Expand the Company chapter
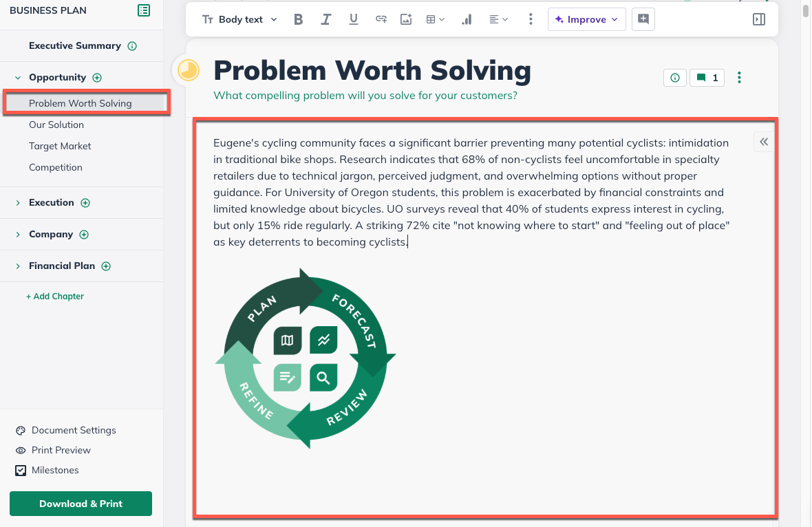Screen dimensions: 812x527 pyautogui.click(x=18, y=235)
